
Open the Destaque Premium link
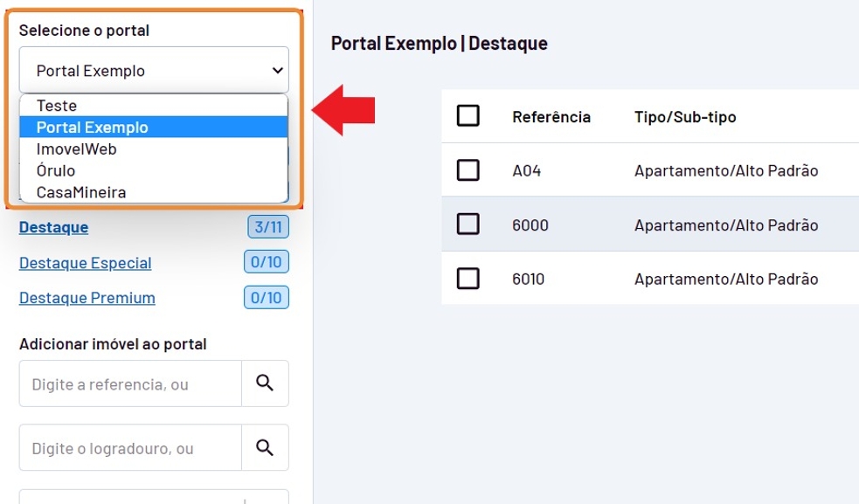(87, 298)
